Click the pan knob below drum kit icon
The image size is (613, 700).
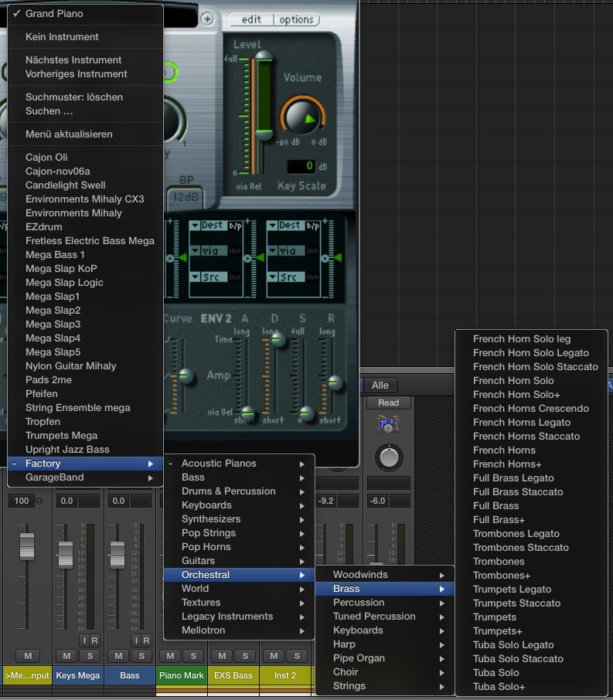tap(389, 457)
